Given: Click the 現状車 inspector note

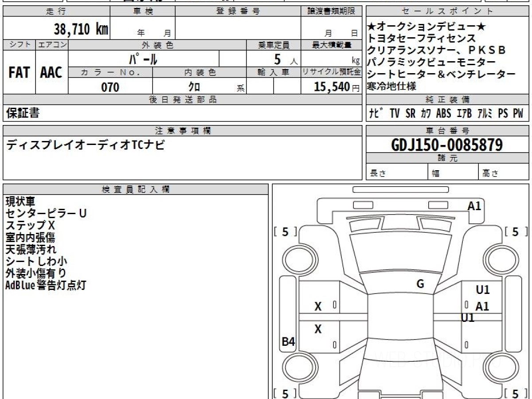Looking at the screenshot, I should [20, 201].
